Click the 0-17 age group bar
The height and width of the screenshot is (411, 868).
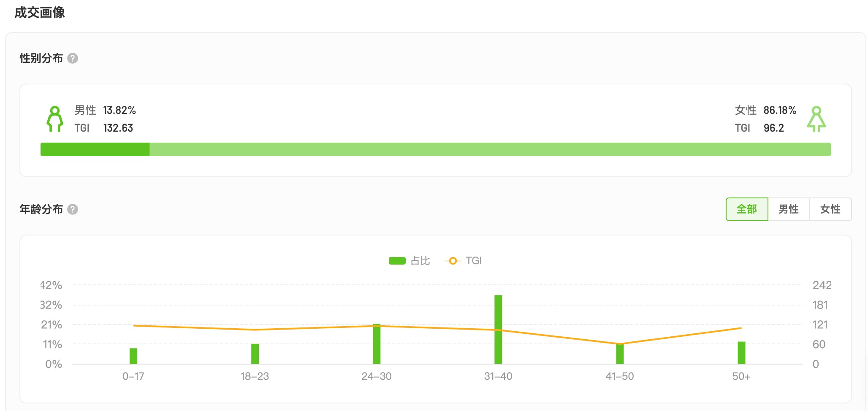coord(133,356)
